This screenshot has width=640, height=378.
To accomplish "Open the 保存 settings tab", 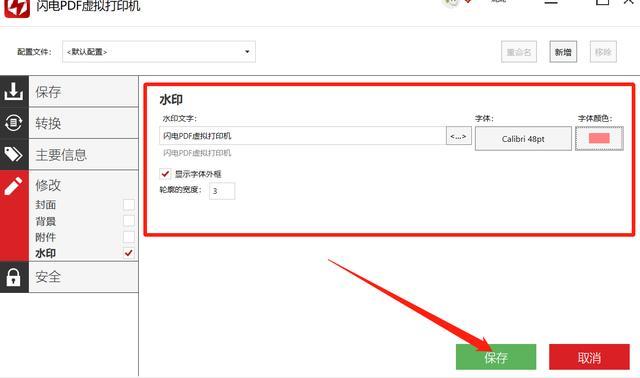I will pos(84,91).
